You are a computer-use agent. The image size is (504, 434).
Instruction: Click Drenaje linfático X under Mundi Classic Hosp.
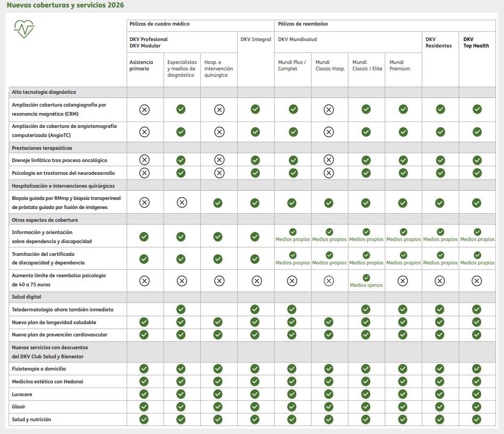point(329,159)
